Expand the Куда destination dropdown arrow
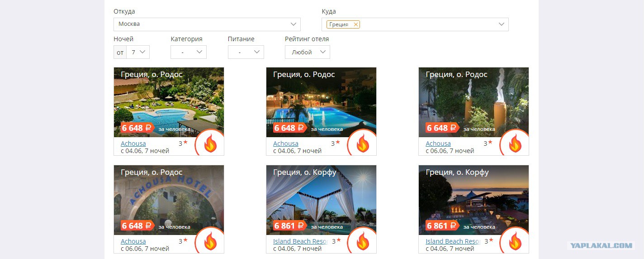The image size is (644, 259). point(501,24)
